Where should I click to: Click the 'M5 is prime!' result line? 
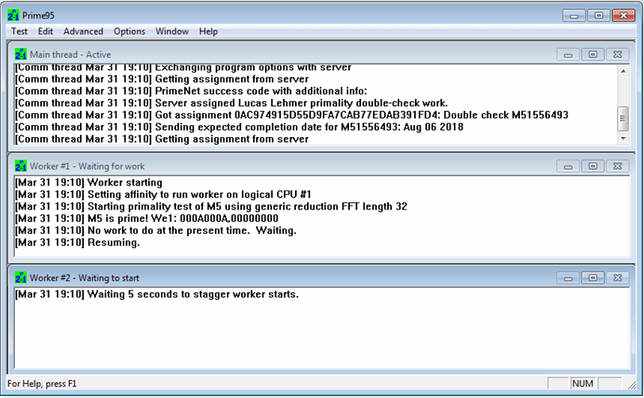point(147,218)
